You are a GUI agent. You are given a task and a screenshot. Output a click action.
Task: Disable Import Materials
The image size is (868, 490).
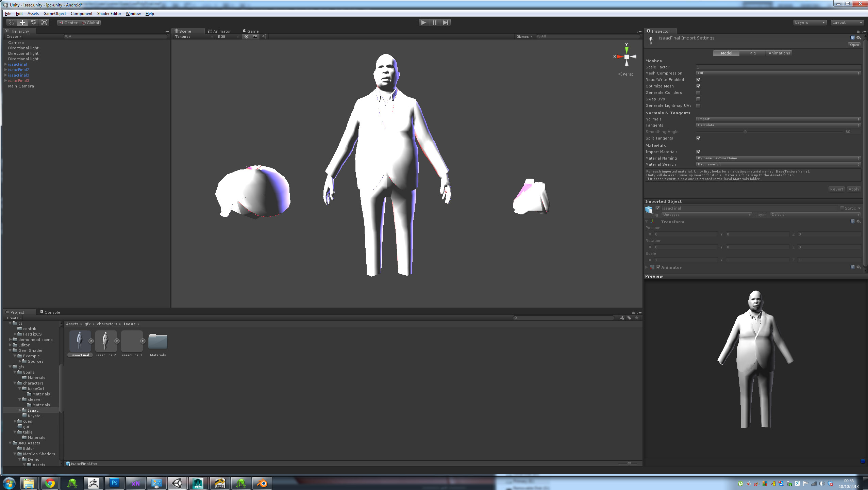(x=698, y=152)
